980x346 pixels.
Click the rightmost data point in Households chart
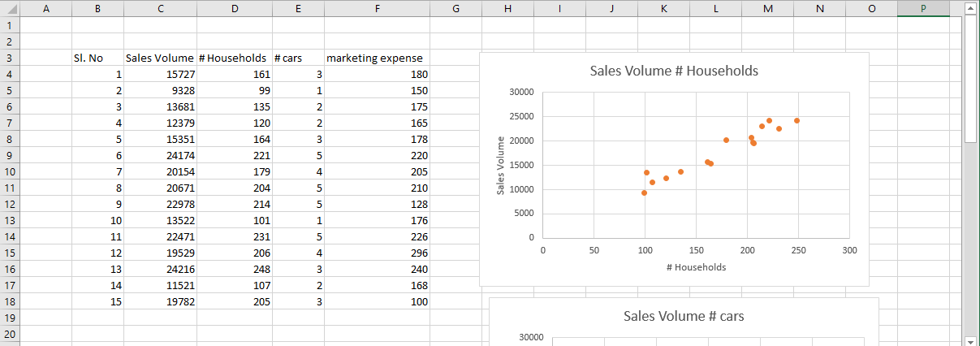click(x=797, y=120)
